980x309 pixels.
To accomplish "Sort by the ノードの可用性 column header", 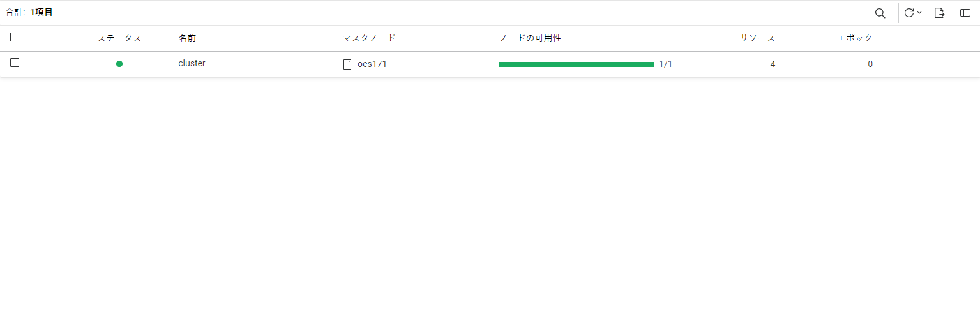I will tap(530, 38).
